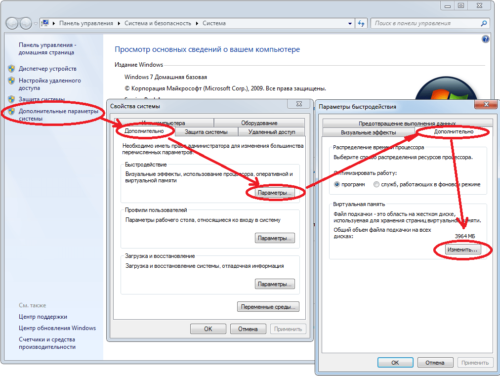Expand breadcrumb arrow after Система и безопасность
The height and width of the screenshot is (376, 500).
point(197,23)
